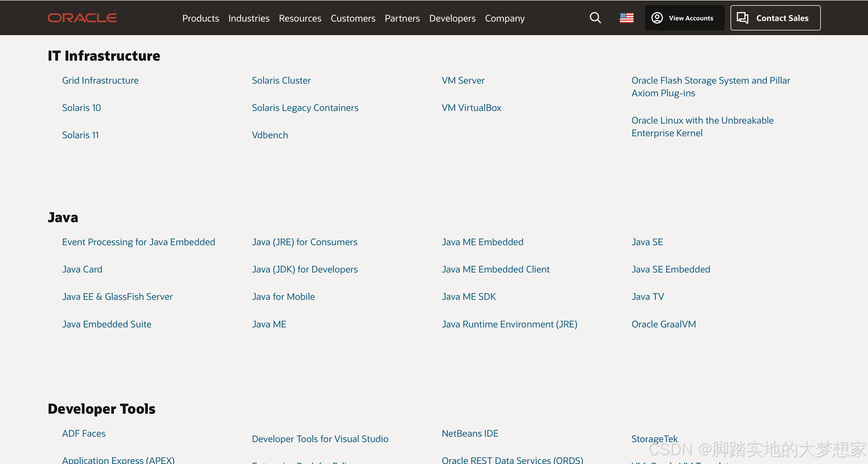The height and width of the screenshot is (464, 868).
Task: Open the Customers menu
Action: coord(353,18)
